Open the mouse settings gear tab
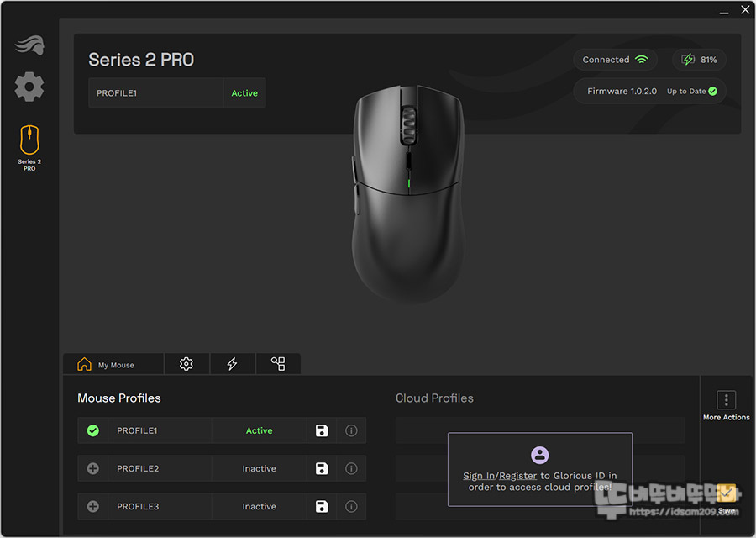 [x=186, y=364]
